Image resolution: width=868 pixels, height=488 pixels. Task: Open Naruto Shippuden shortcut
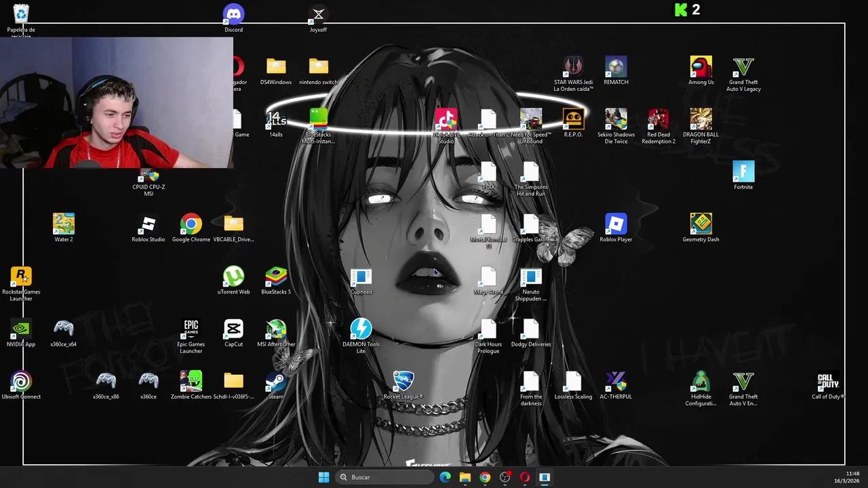click(x=531, y=283)
